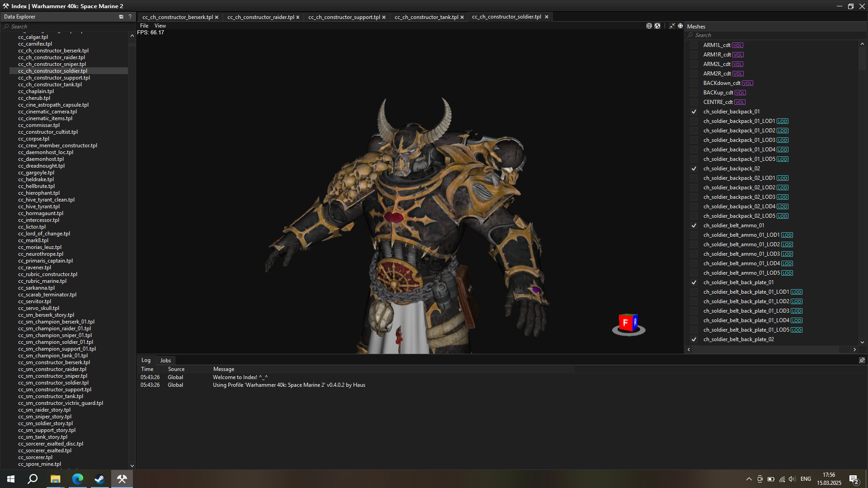Click Meshes horizontal scroll left arrow
The height and width of the screenshot is (488, 868).
(689, 349)
